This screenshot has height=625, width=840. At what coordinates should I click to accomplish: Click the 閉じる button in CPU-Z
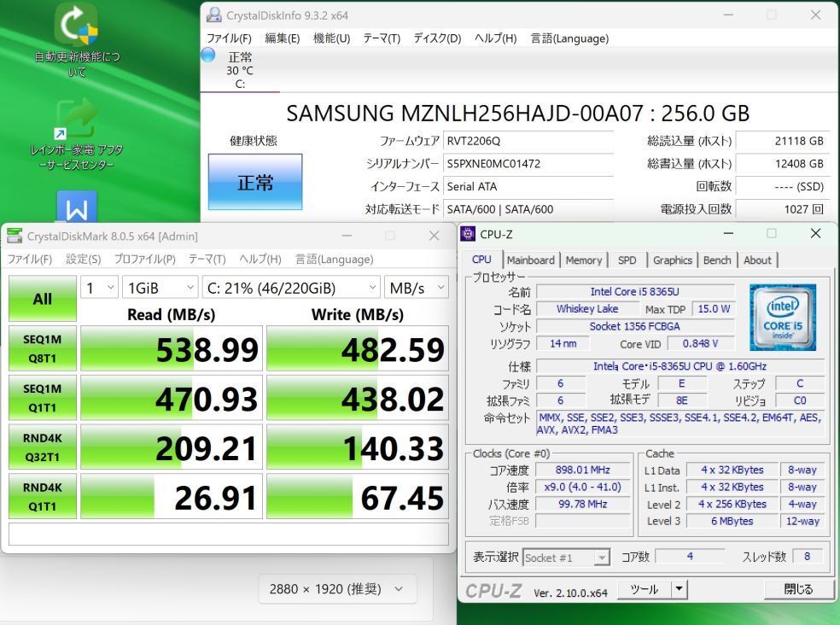click(x=797, y=589)
